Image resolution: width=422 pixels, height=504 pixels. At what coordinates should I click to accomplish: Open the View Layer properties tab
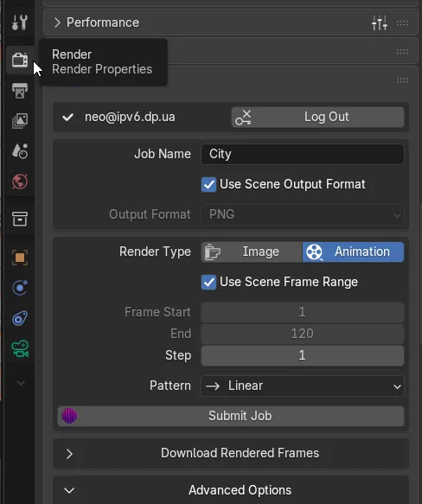[20, 121]
